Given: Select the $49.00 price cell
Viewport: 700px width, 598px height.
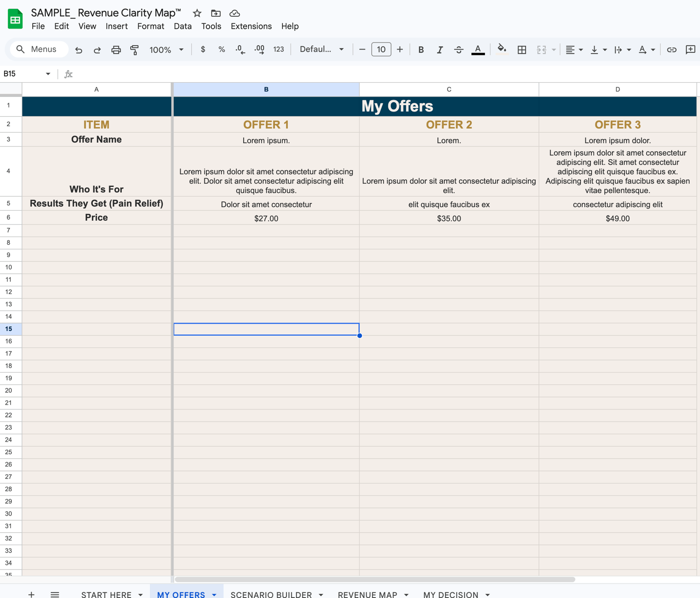Looking at the screenshot, I should click(x=617, y=218).
